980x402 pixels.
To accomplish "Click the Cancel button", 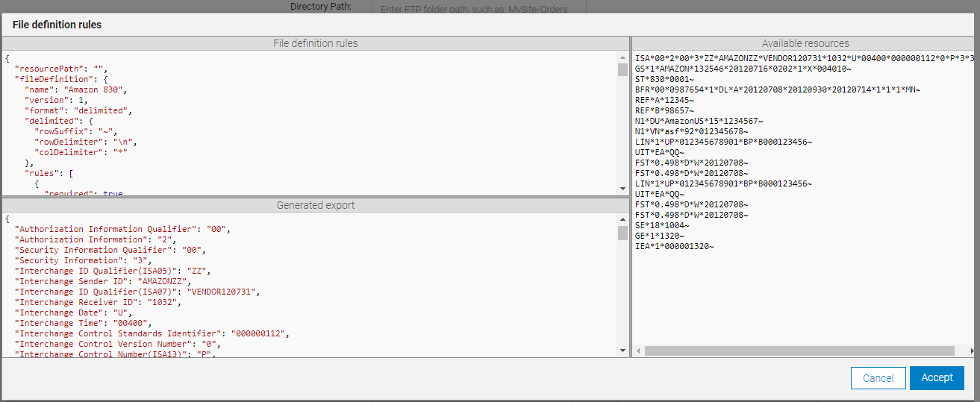I will click(878, 378).
